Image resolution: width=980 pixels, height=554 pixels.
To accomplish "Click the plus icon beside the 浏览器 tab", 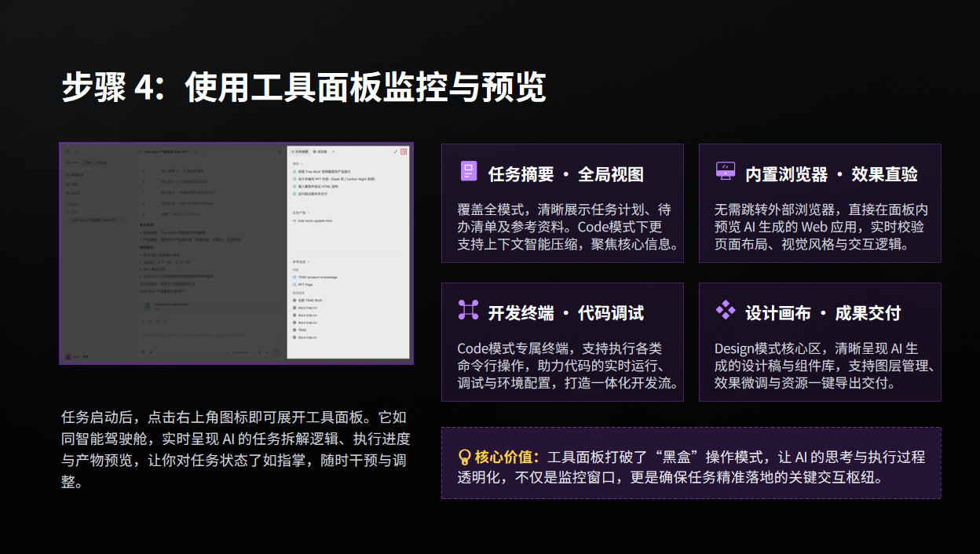I will point(333,151).
